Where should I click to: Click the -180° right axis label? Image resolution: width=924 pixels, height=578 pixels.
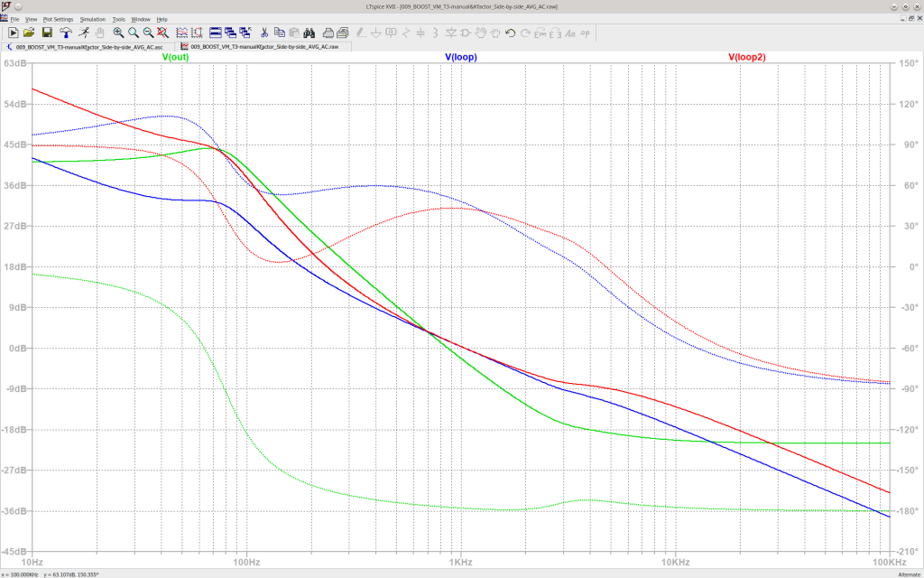pos(908,511)
